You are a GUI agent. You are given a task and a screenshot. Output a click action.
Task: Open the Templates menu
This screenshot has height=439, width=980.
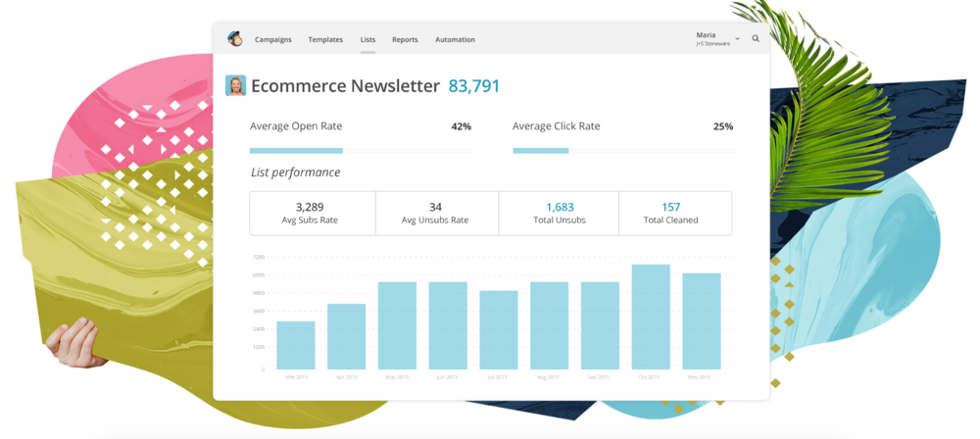click(x=325, y=39)
